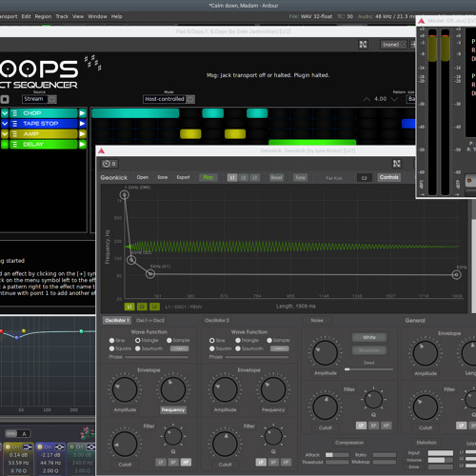Toggle LP filter type for Oscillator 2
476x476 pixels.
tap(261, 463)
